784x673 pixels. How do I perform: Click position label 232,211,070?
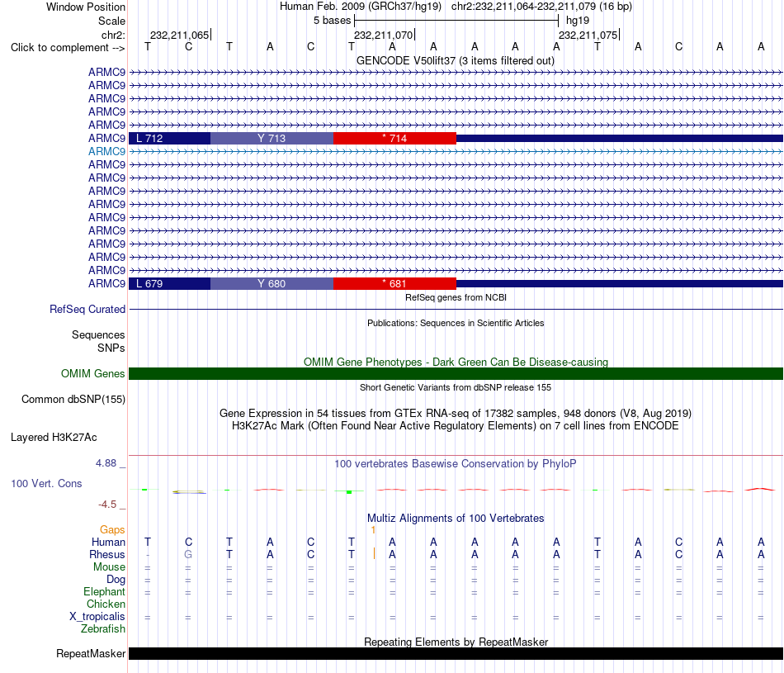pos(384,35)
